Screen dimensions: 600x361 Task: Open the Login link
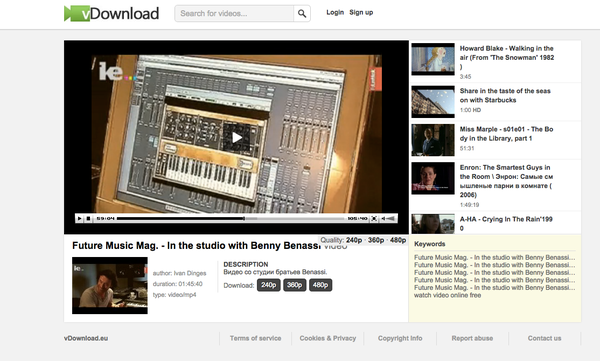click(x=335, y=12)
